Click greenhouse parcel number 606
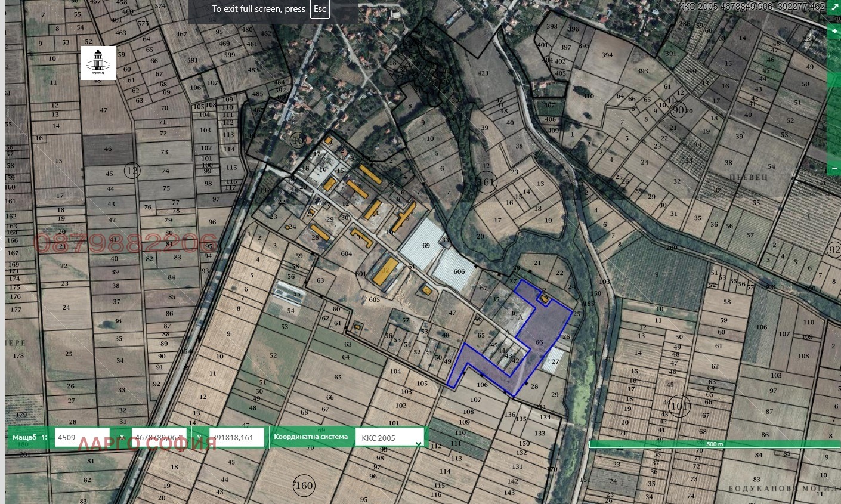The height and width of the screenshot is (504, 841). (459, 271)
